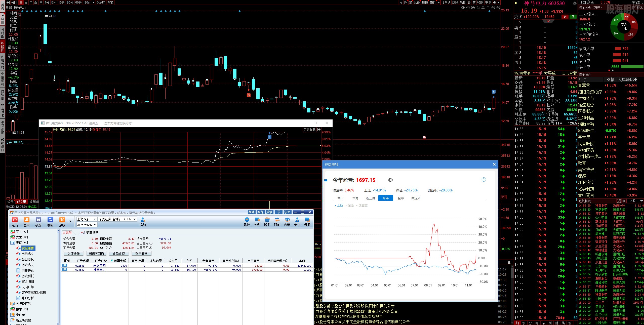Click 银证转账 button
The image size is (644, 325).
[x=73, y=254]
